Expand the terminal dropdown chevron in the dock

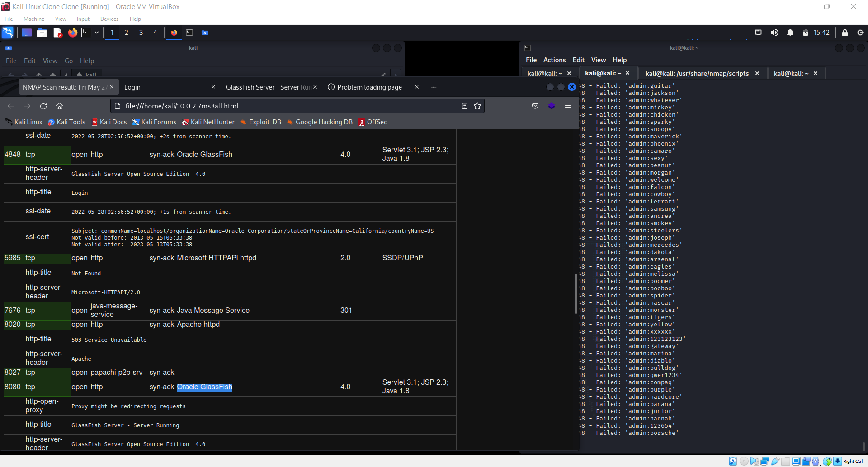[x=97, y=33]
